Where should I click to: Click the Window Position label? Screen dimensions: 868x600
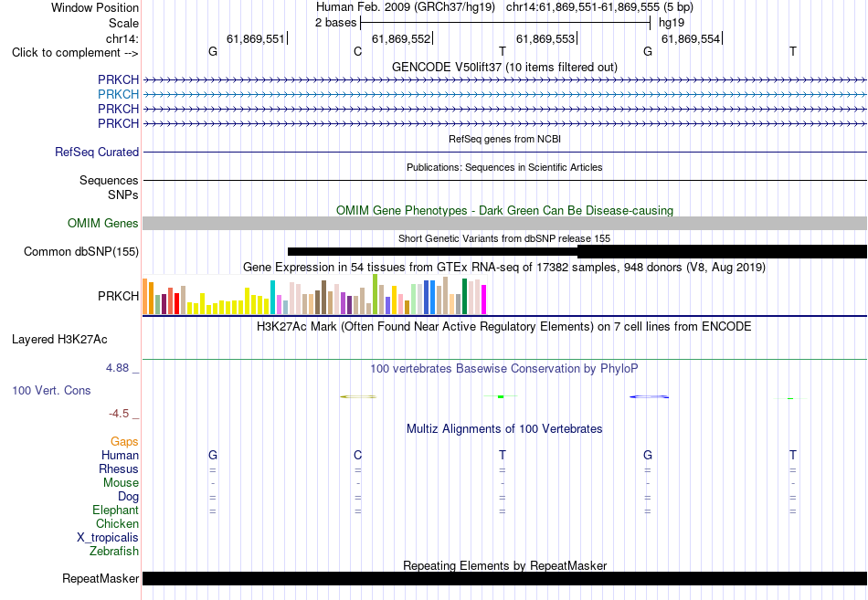95,7
